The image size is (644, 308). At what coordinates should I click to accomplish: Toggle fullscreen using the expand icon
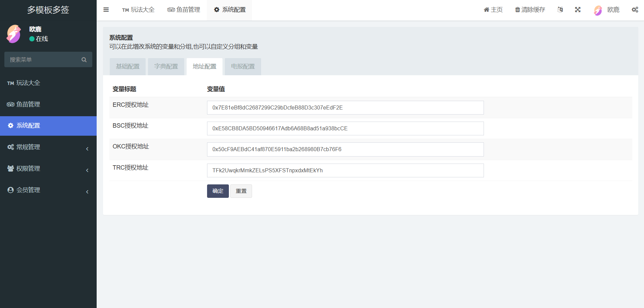point(578,10)
